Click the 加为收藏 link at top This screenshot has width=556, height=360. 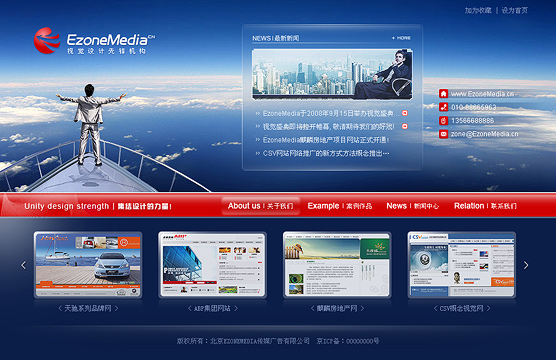(478, 11)
